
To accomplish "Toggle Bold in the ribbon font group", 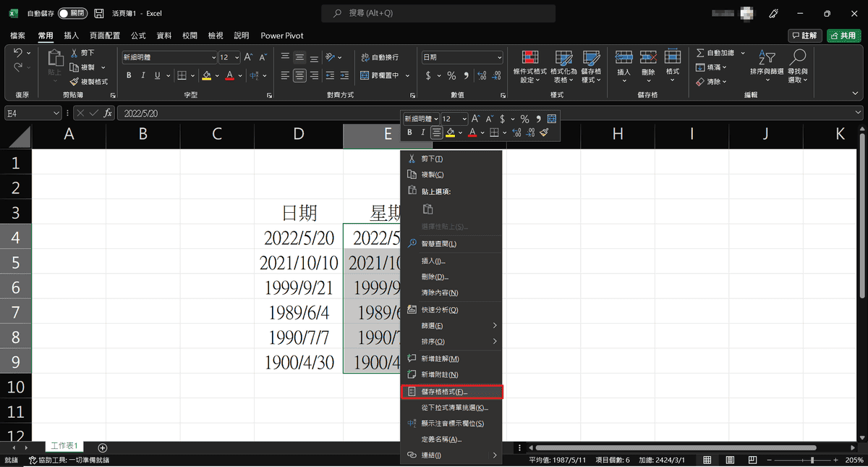I will (129, 75).
